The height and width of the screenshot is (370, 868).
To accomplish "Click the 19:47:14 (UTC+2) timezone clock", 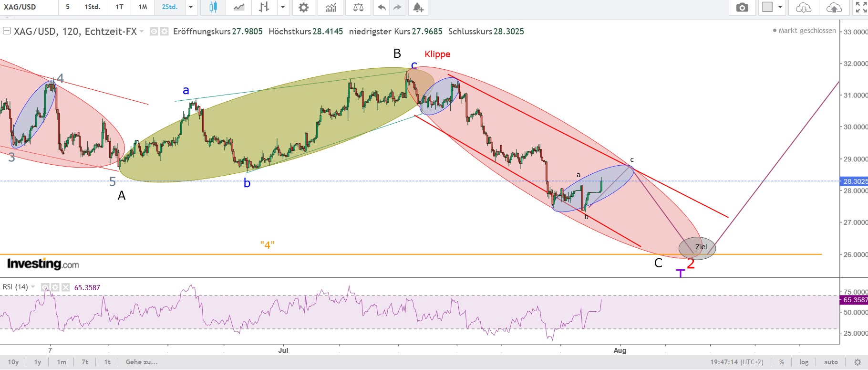I will coord(737,362).
